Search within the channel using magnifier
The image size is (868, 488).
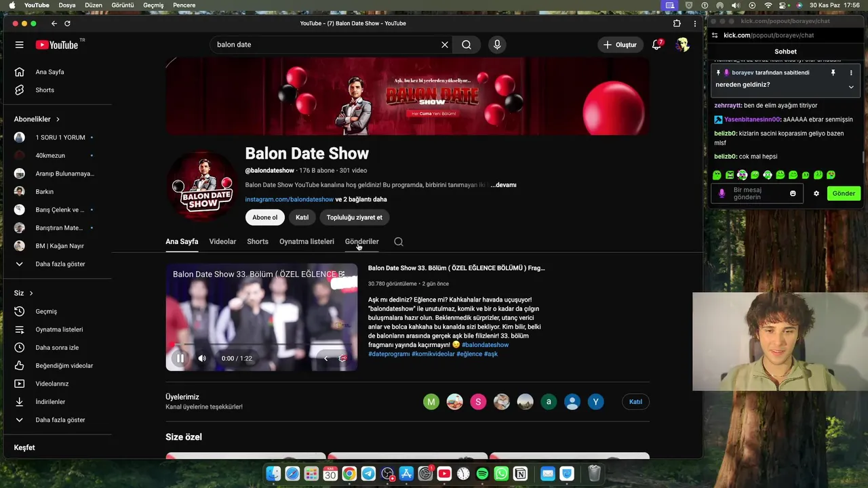click(x=399, y=242)
